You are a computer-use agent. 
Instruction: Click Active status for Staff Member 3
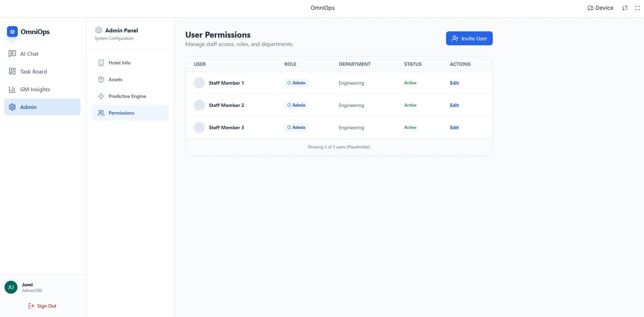(x=410, y=127)
